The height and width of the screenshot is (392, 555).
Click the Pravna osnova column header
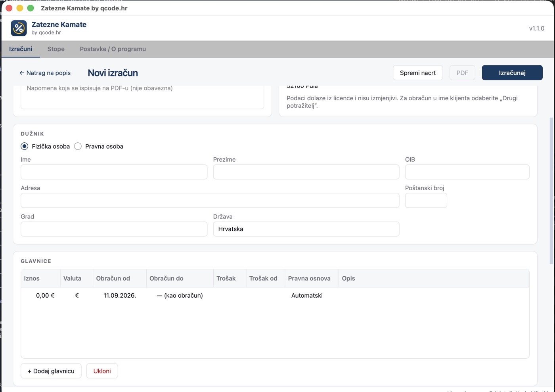pyautogui.click(x=312, y=278)
